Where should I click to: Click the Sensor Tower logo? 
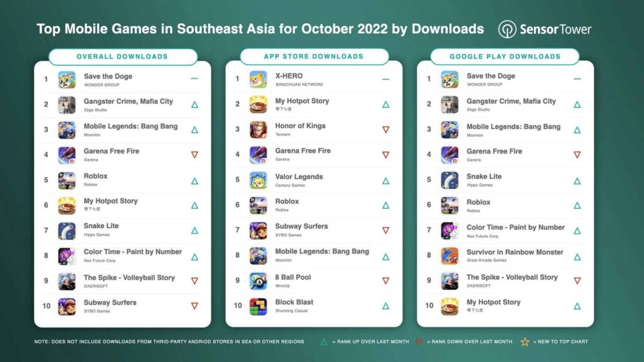tap(545, 29)
